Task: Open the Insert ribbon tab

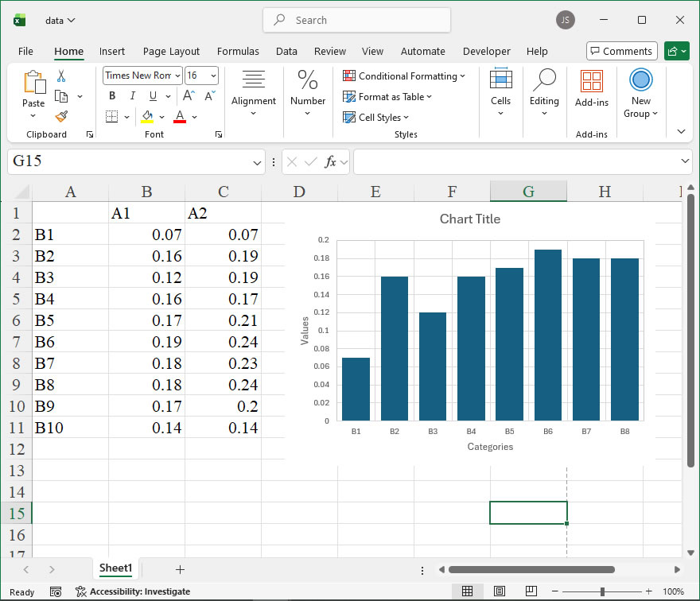Action: pyautogui.click(x=112, y=52)
